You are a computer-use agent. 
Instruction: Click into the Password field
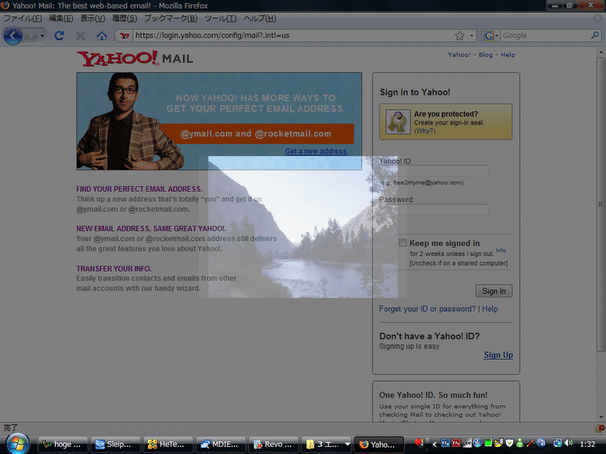point(434,210)
